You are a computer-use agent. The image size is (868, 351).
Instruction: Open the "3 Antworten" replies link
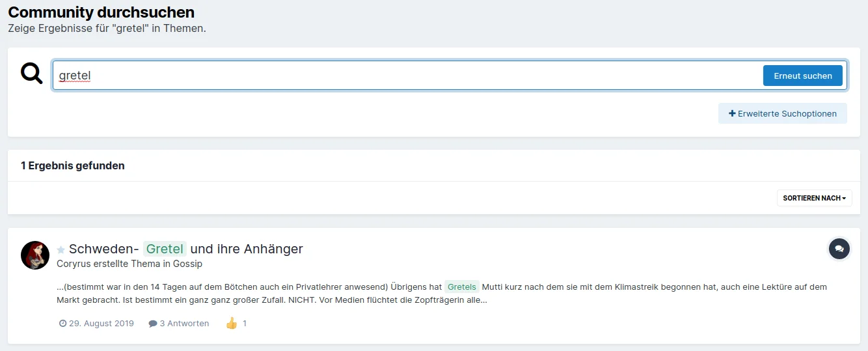184,324
